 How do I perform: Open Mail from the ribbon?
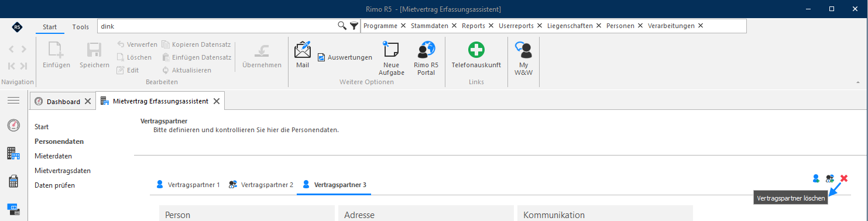click(x=303, y=55)
